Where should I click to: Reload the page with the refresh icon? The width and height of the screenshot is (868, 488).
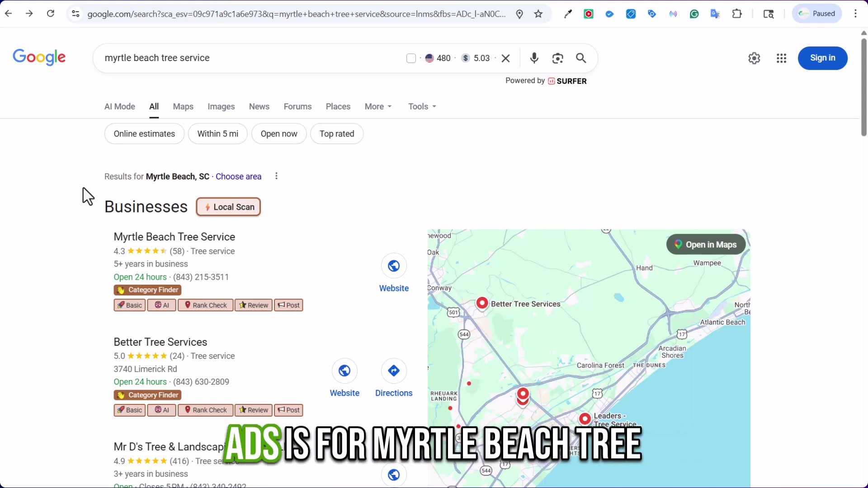pos(51,14)
